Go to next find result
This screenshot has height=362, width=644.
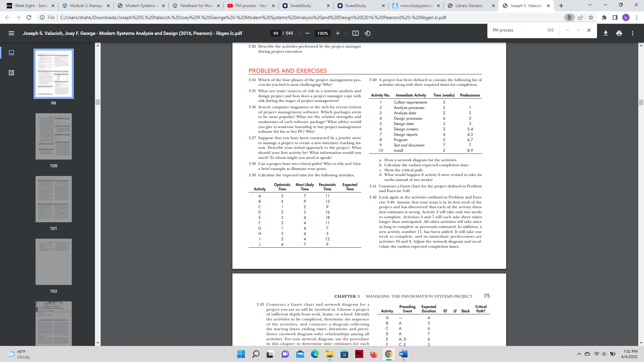click(x=578, y=30)
